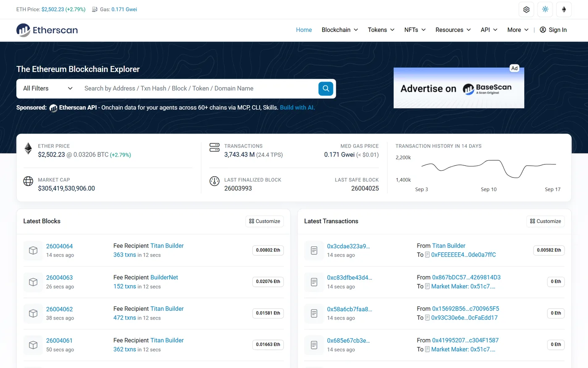Open sender address 0x15692B56…c700965F5
Image resolution: width=588 pixels, height=368 pixels.
(x=466, y=309)
